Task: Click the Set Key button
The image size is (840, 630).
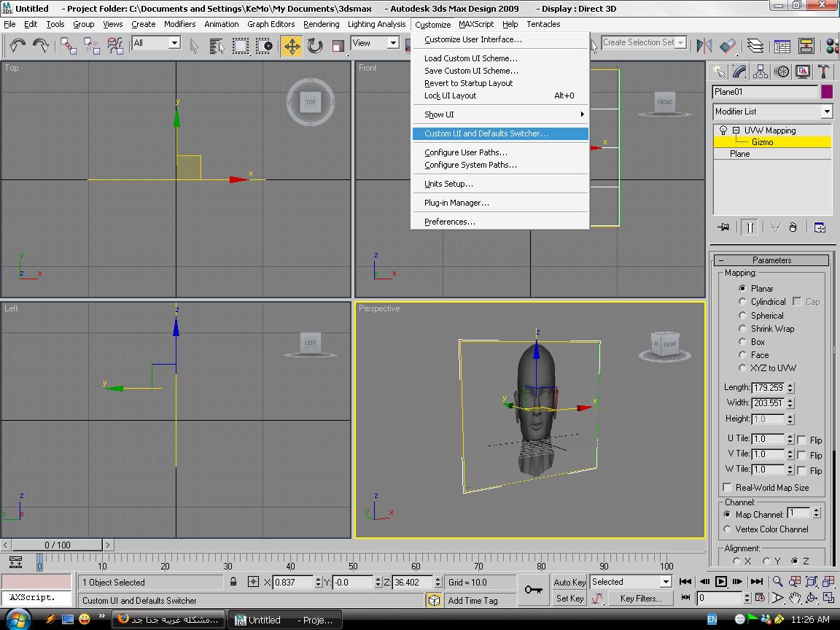Action: [569, 599]
